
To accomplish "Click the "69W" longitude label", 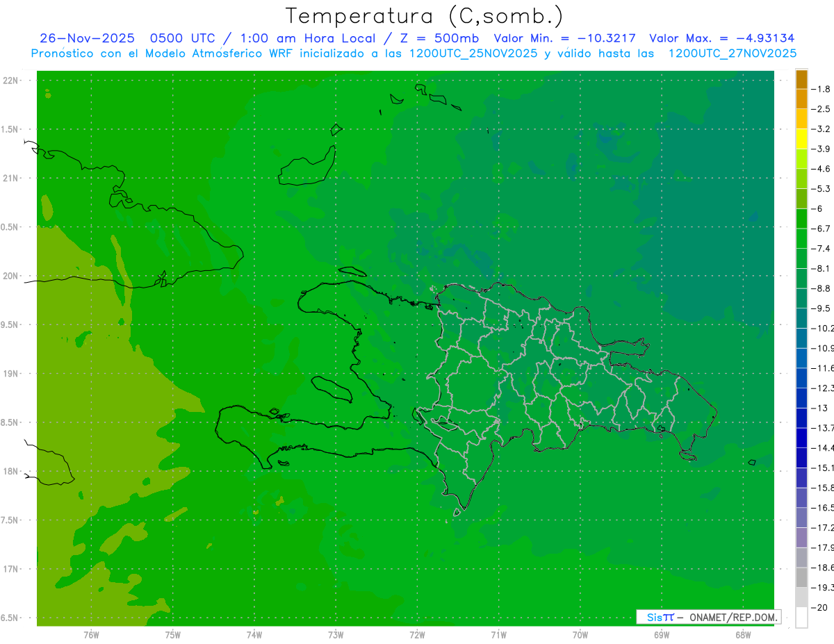I will (662, 634).
